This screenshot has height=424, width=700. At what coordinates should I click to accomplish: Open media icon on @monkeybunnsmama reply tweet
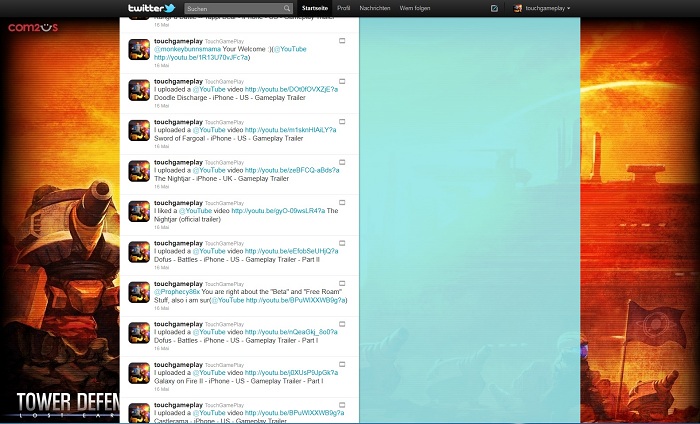(x=342, y=41)
